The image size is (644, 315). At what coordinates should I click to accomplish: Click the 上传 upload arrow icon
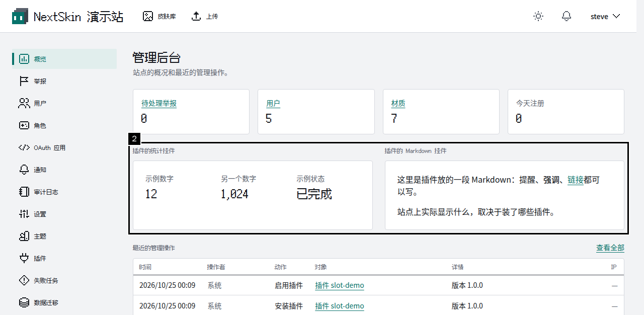(x=196, y=17)
